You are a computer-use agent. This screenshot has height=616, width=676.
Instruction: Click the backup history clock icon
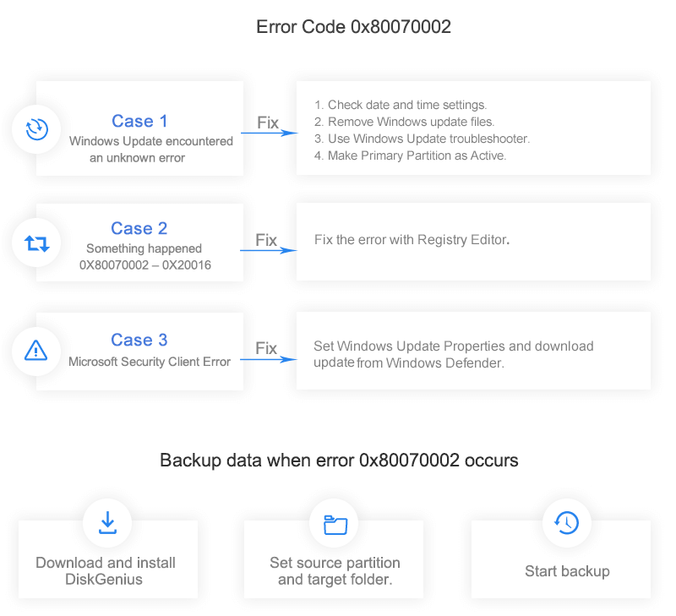(x=566, y=522)
